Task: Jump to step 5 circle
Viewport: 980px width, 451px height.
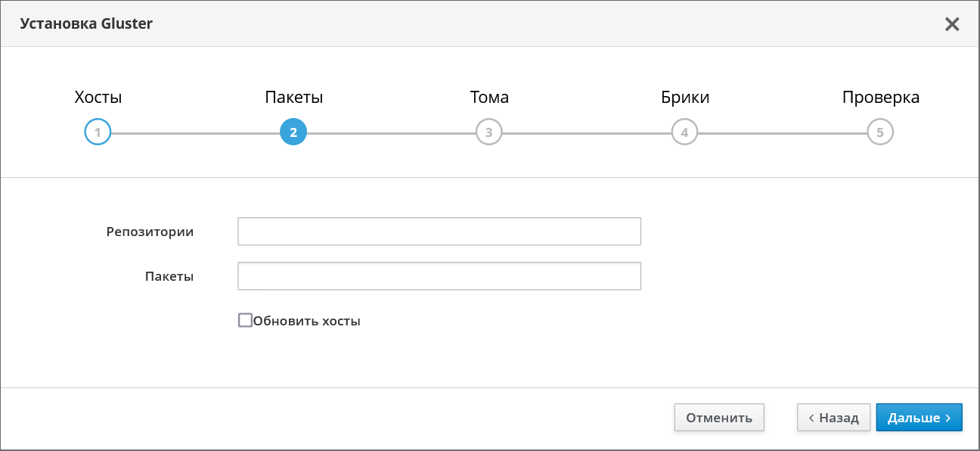Action: pos(880,132)
